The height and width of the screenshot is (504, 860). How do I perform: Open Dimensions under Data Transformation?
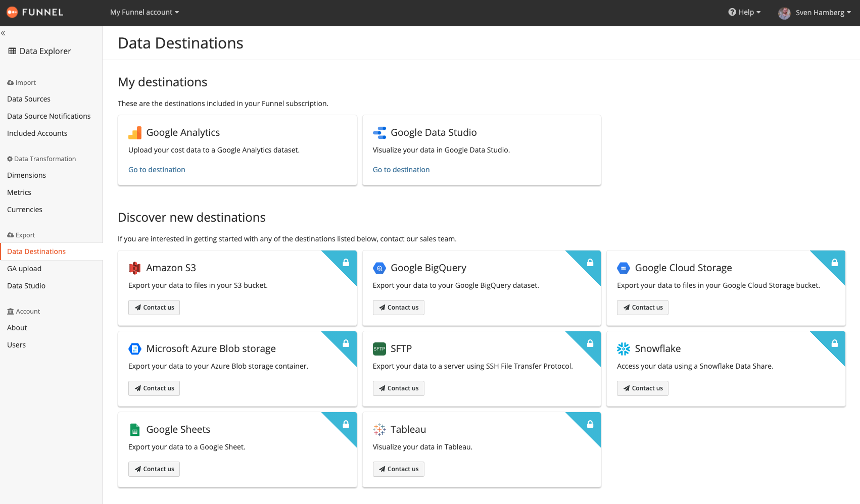[x=27, y=175]
